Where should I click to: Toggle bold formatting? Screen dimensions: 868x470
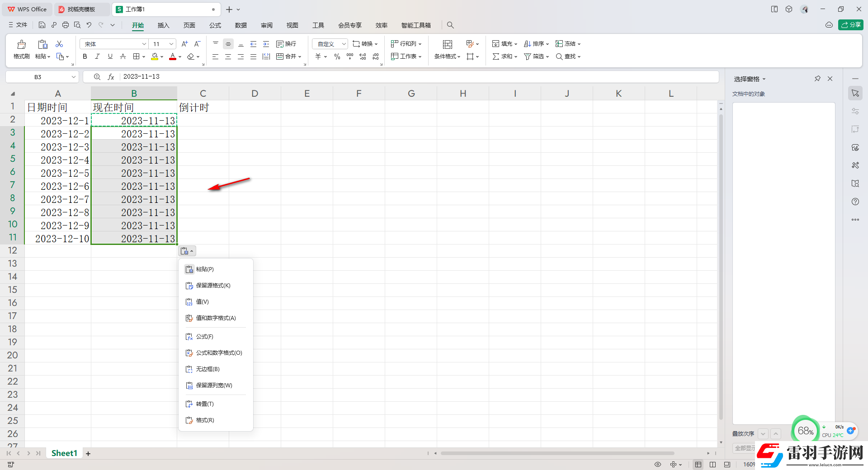(x=85, y=56)
